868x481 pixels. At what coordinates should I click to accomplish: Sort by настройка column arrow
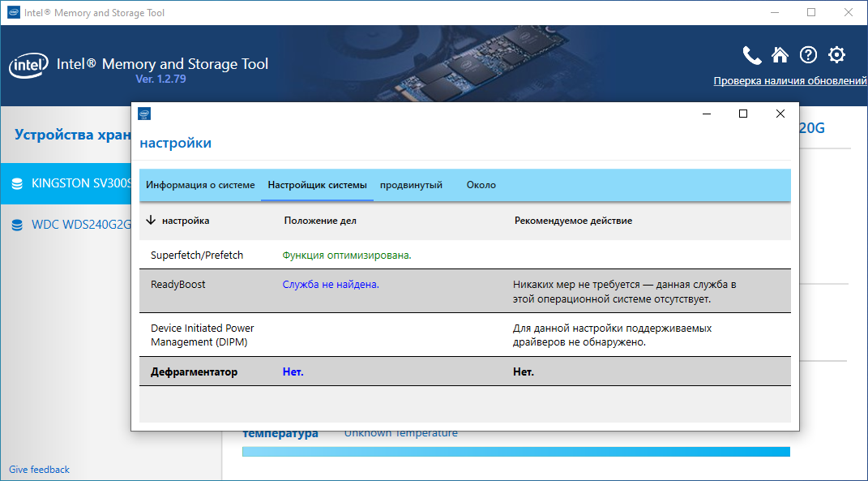click(x=151, y=221)
